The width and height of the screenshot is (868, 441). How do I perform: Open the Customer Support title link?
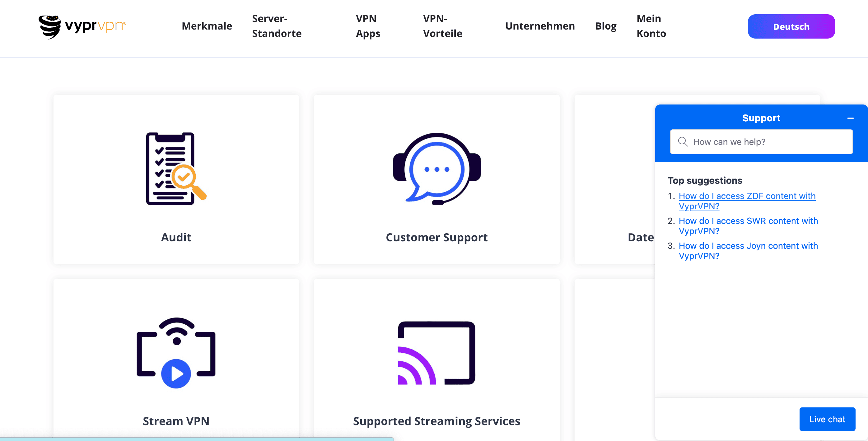point(437,237)
